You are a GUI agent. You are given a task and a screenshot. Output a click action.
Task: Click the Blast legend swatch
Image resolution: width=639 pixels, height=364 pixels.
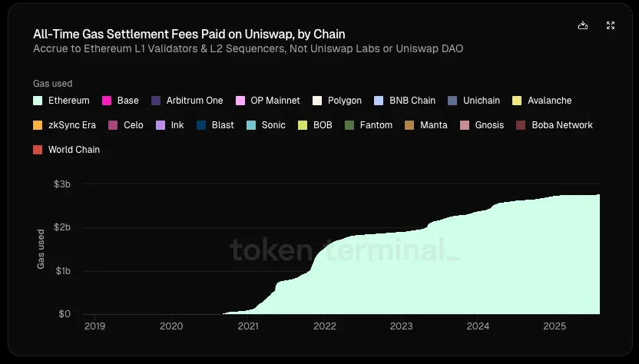tap(201, 125)
